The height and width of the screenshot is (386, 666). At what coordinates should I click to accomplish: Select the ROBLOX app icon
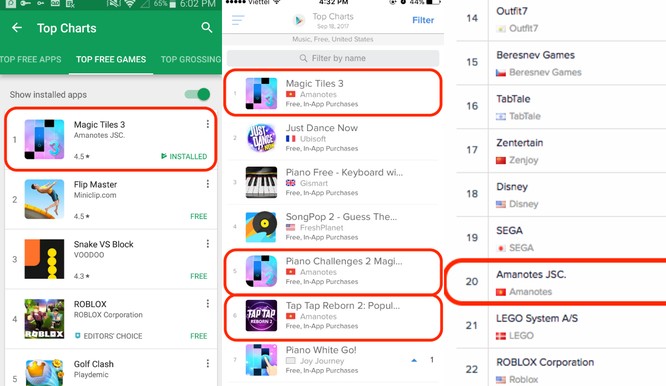click(x=44, y=319)
